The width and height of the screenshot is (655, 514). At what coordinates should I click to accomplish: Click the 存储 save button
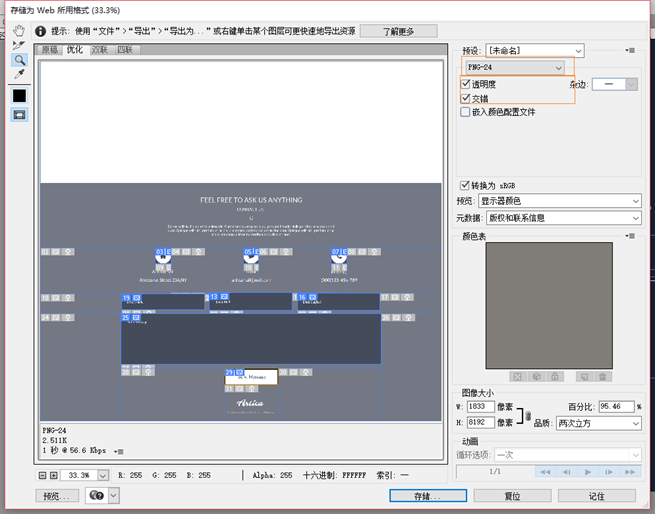point(427,495)
